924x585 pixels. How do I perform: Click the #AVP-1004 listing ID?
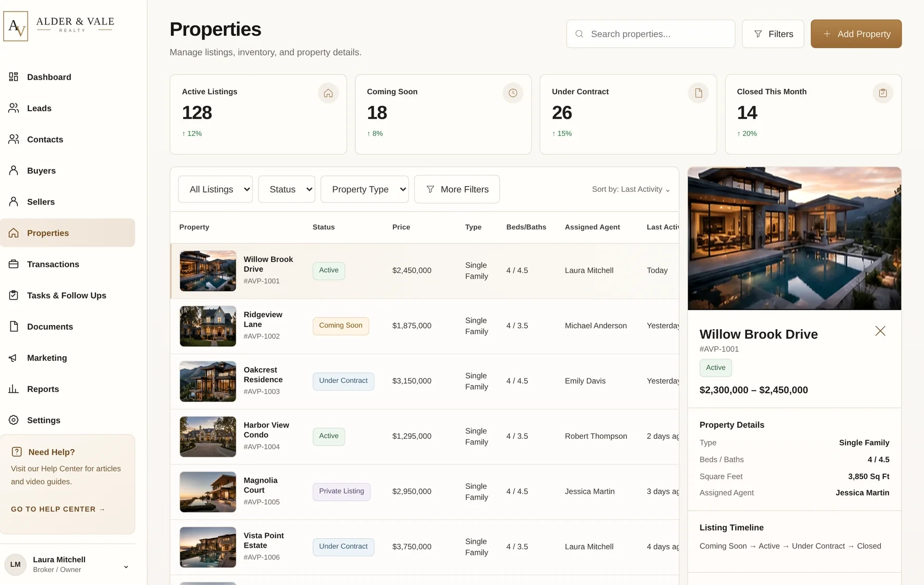(262, 447)
